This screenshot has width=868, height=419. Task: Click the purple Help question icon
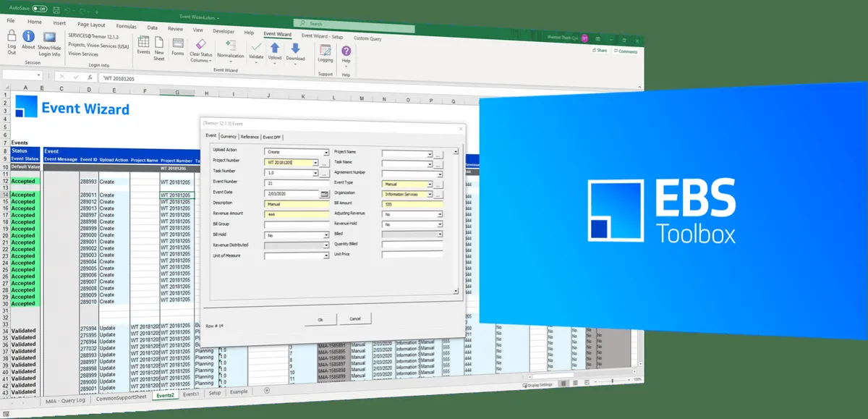(346, 51)
